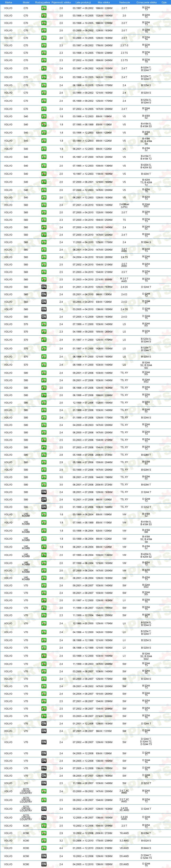Click the 2.5 T XC AWD body cell

click(x=124, y=800)
